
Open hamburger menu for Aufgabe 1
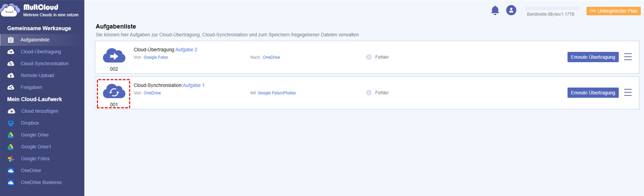(x=628, y=92)
